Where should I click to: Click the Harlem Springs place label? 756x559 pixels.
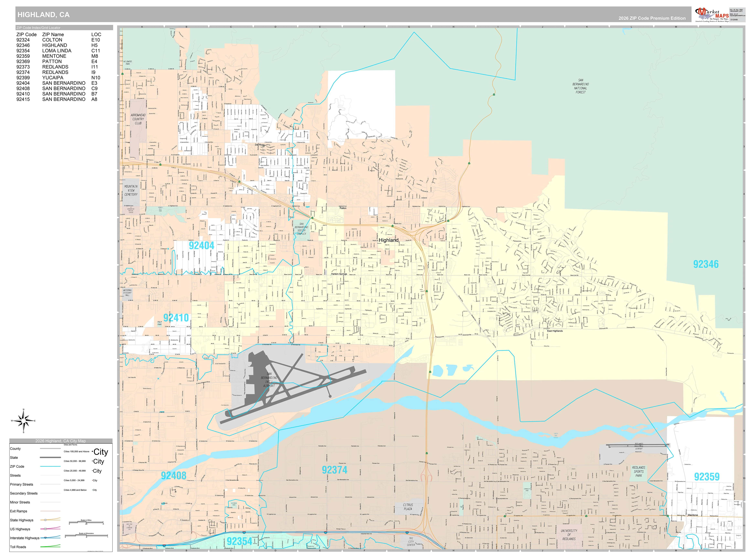tap(339, 274)
